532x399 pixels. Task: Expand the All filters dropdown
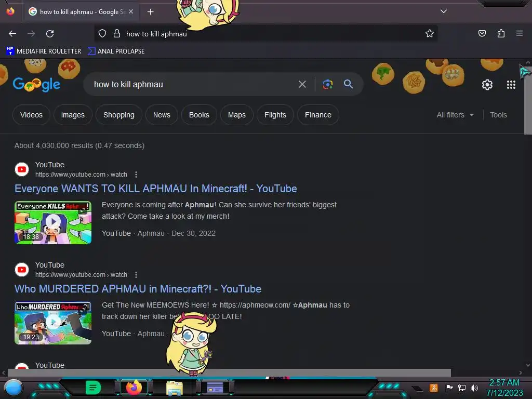point(455,115)
